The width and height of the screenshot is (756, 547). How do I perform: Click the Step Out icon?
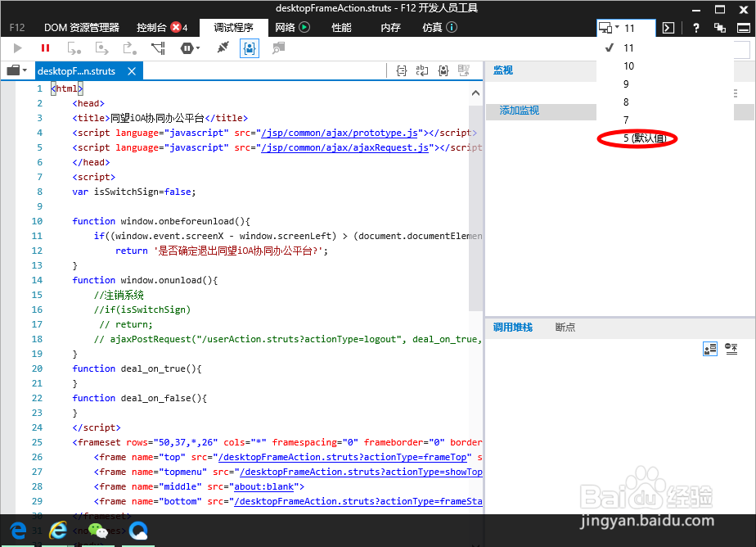pyautogui.click(x=130, y=48)
